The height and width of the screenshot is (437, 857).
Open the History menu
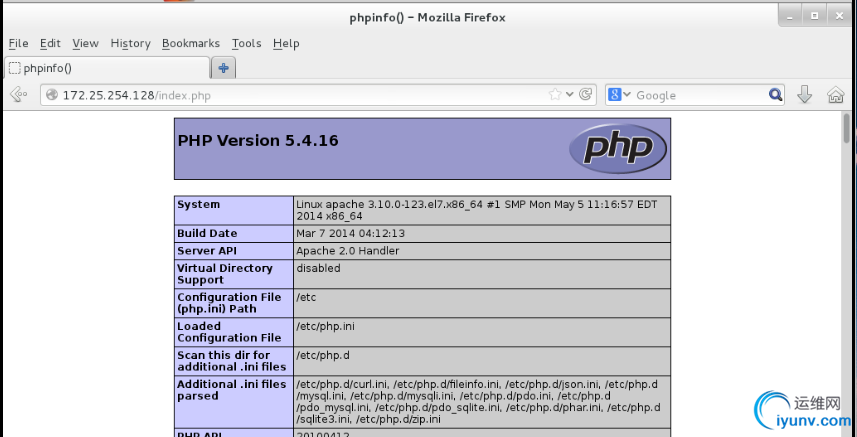pos(130,43)
